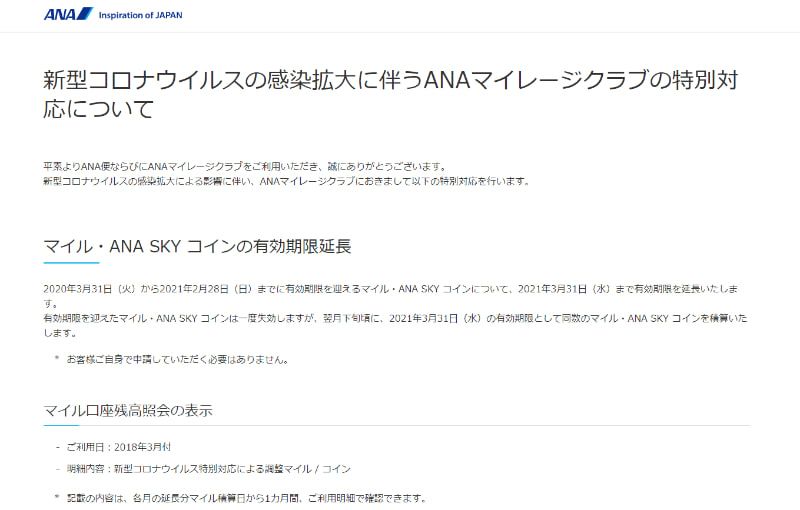Click the paragraph beginning 有効期限を迎えたマイル・ANA SKY コインは

click(395, 325)
